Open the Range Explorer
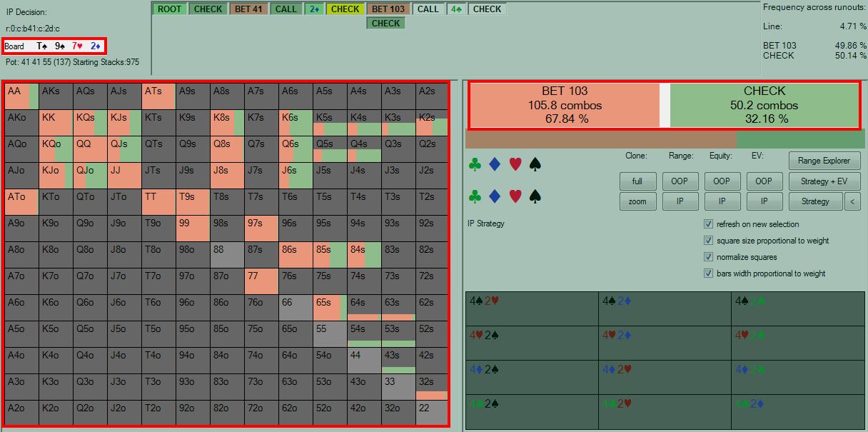Image resolution: width=868 pixels, height=432 pixels. tap(824, 161)
